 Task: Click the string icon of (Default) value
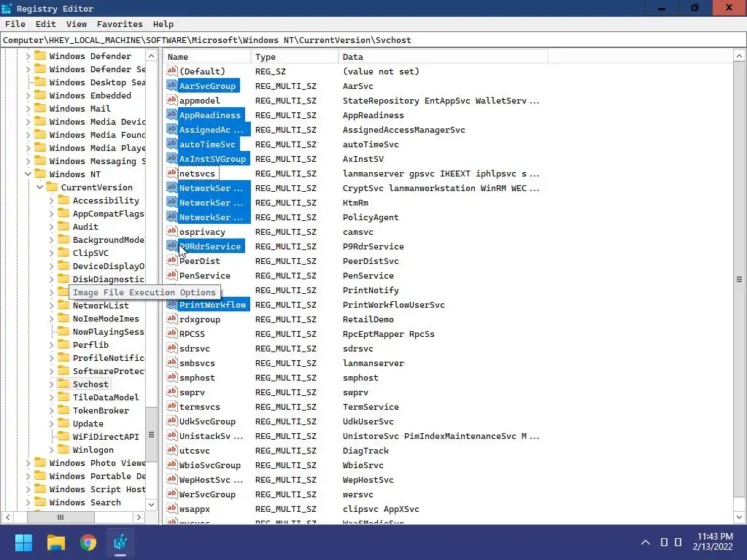pyautogui.click(x=171, y=71)
